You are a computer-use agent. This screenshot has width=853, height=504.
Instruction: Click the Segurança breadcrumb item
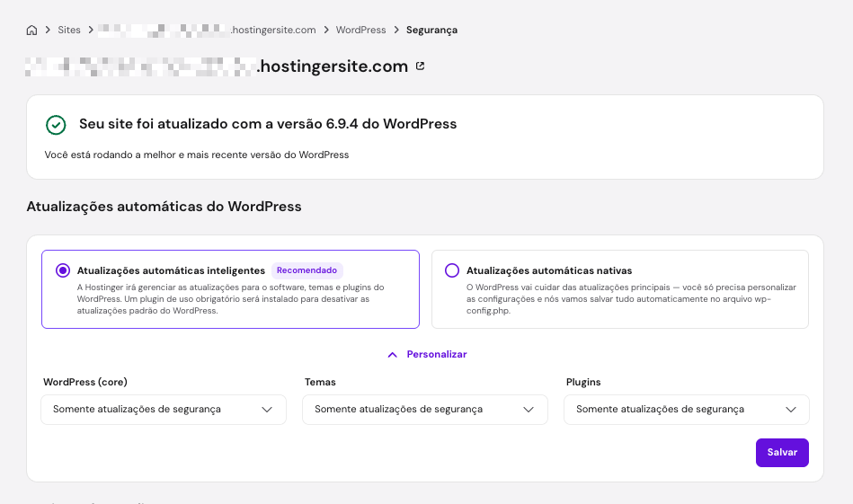(x=431, y=30)
